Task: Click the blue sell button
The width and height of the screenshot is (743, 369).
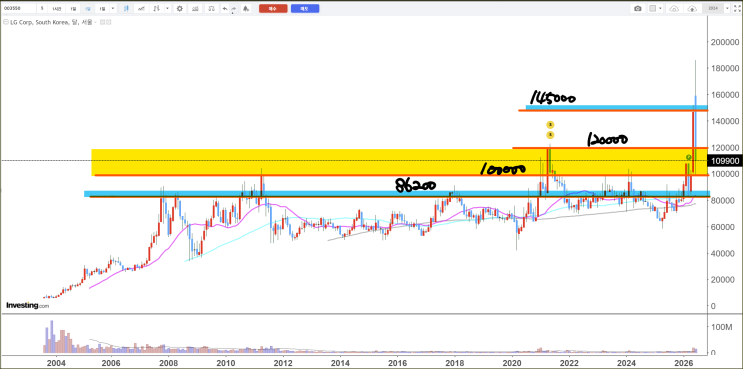Action: click(x=305, y=9)
